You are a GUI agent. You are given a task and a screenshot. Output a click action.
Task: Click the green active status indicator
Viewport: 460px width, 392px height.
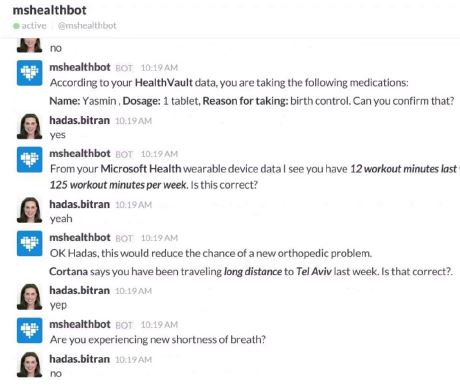16,26
